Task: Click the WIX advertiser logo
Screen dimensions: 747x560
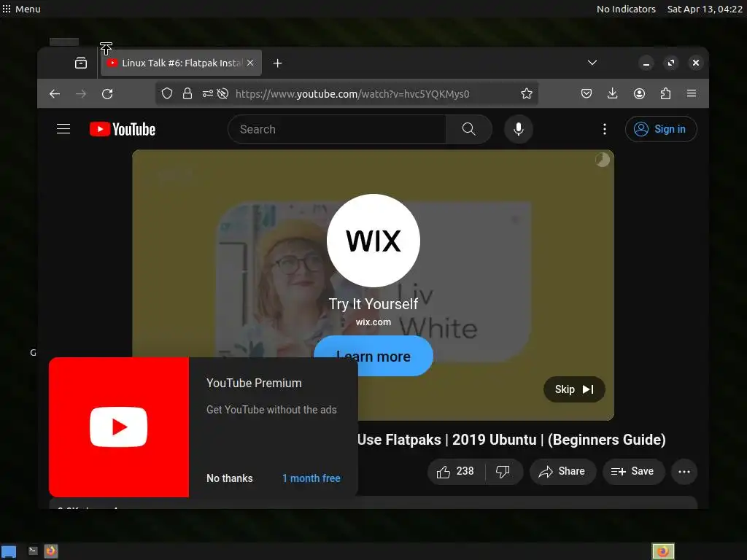Action: point(373,241)
